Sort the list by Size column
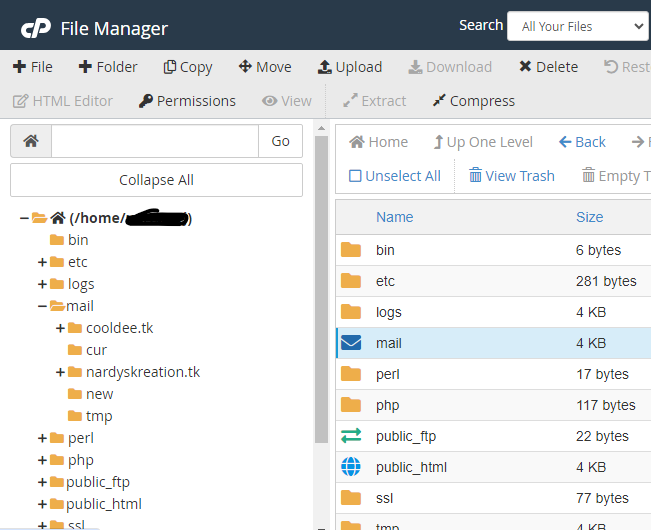651x530 pixels. pos(590,217)
